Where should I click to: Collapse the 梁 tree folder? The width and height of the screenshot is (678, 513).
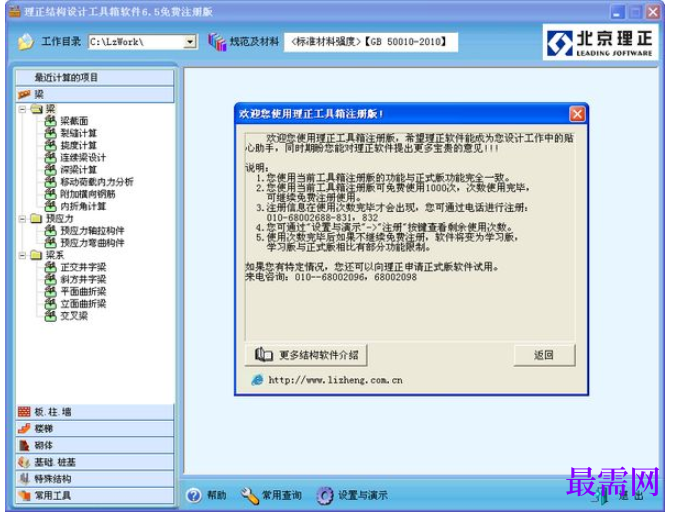point(23,109)
